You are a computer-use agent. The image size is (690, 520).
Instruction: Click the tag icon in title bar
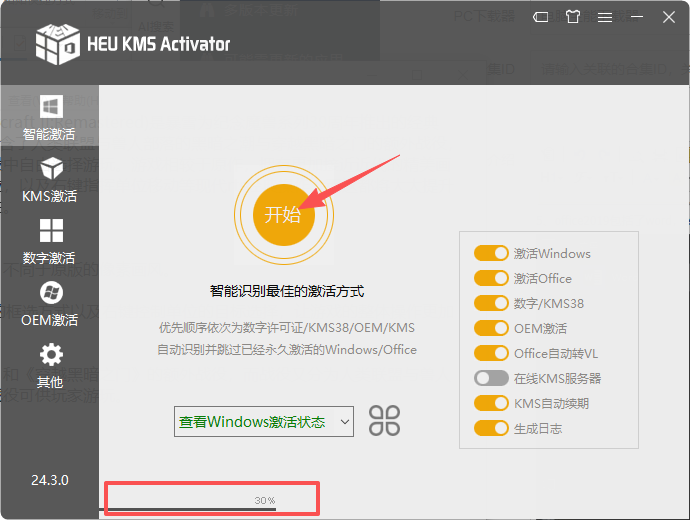tap(540, 17)
